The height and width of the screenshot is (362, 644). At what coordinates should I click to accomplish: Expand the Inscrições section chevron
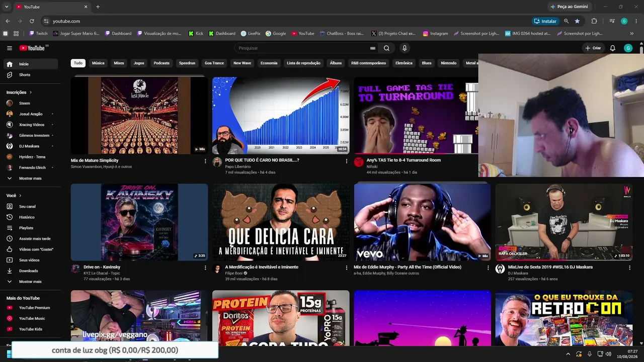click(x=31, y=93)
